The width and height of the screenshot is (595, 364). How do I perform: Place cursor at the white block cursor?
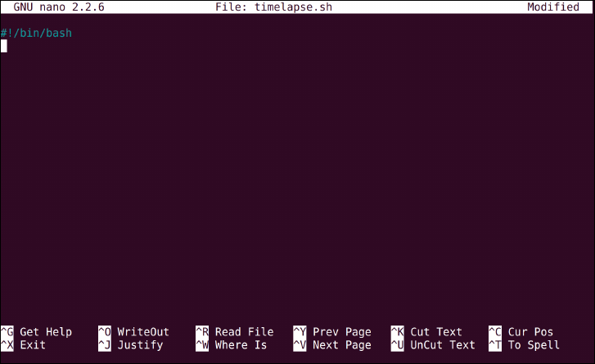(4, 47)
